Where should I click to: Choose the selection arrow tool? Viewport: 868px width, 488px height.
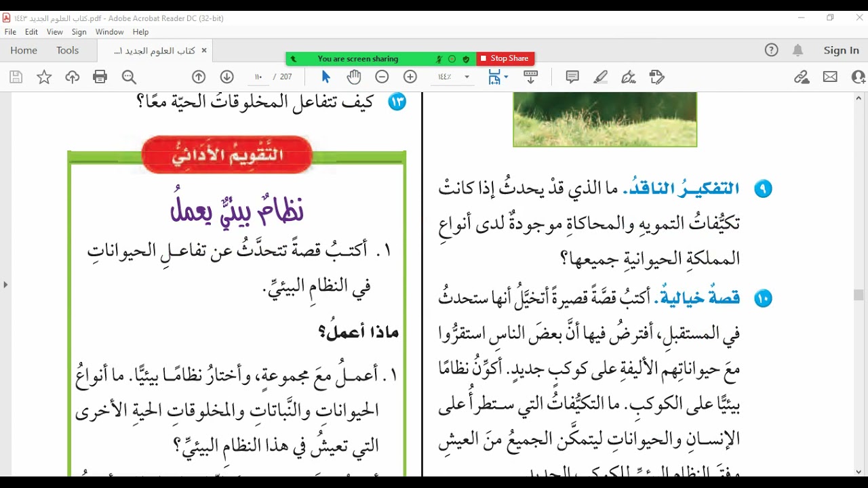325,77
